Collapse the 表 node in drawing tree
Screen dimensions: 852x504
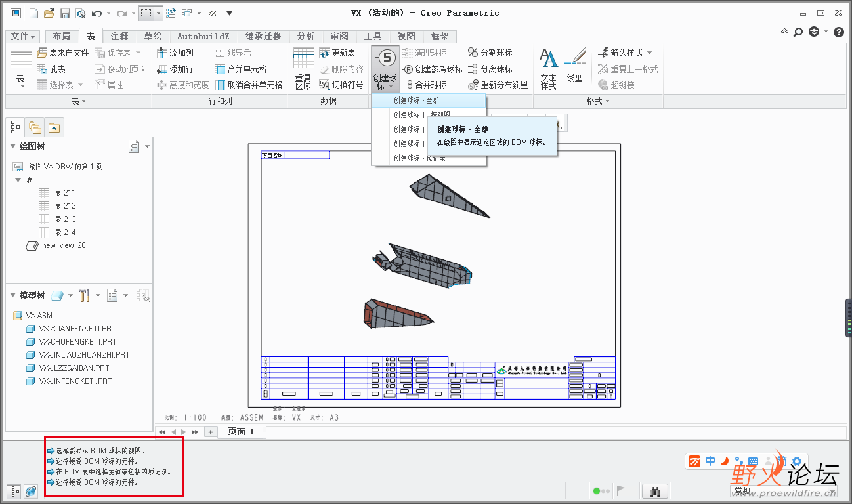18,180
